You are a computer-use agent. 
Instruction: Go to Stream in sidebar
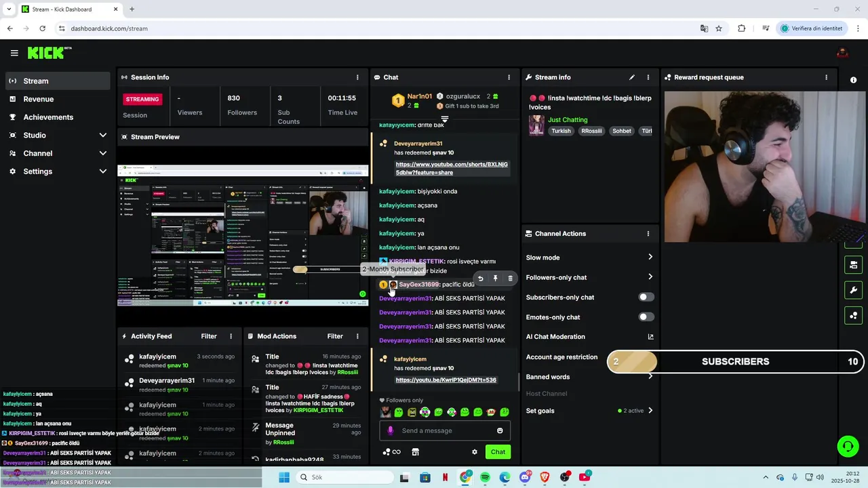click(58, 81)
